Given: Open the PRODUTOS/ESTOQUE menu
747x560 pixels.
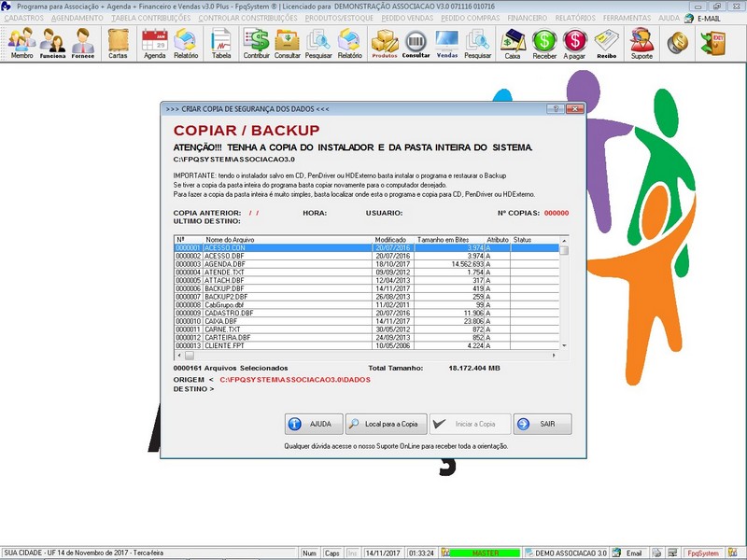Looking at the screenshot, I should point(339,18).
